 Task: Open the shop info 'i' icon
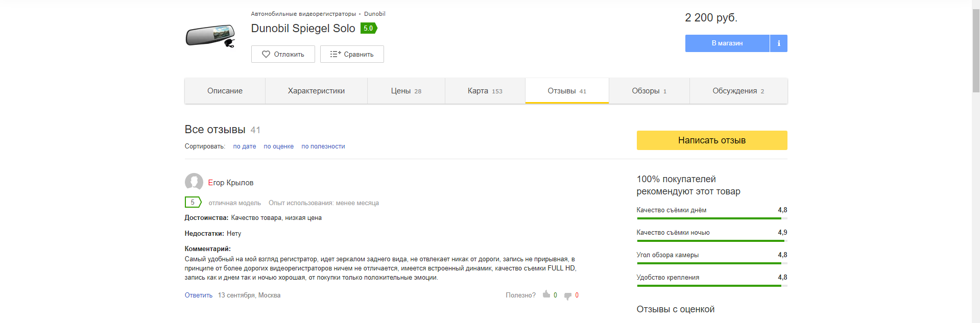click(778, 43)
